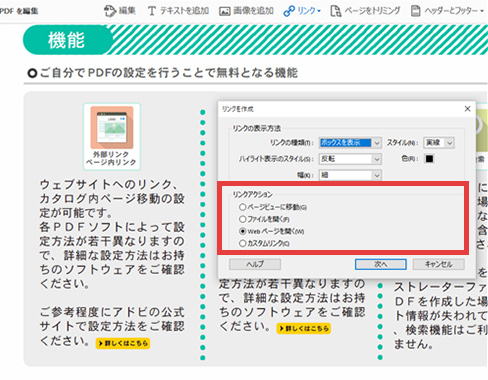The height and width of the screenshot is (380, 488).
Task: Click the ページをトリミング crop icon
Action: (x=336, y=11)
